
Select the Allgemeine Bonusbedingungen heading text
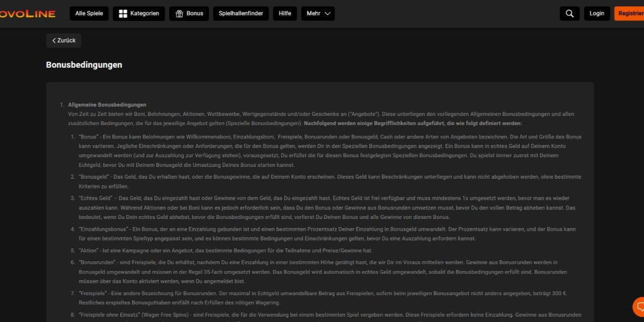point(107,105)
